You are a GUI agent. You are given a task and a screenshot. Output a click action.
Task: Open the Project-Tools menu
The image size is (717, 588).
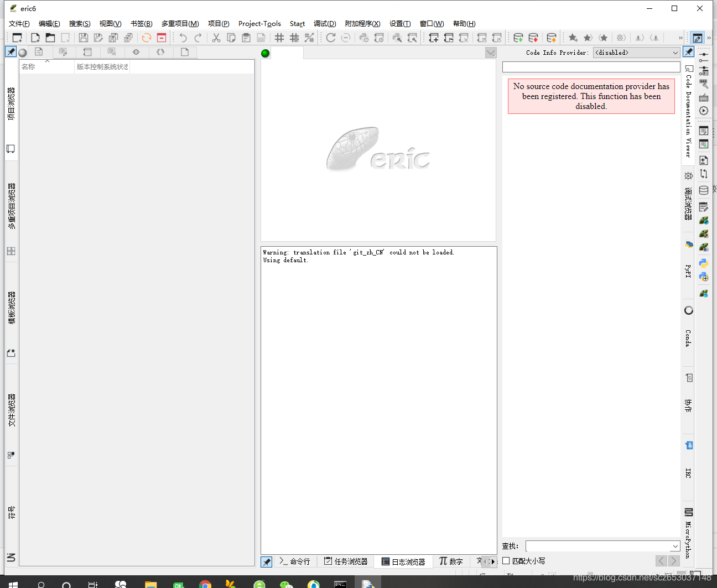(x=259, y=23)
